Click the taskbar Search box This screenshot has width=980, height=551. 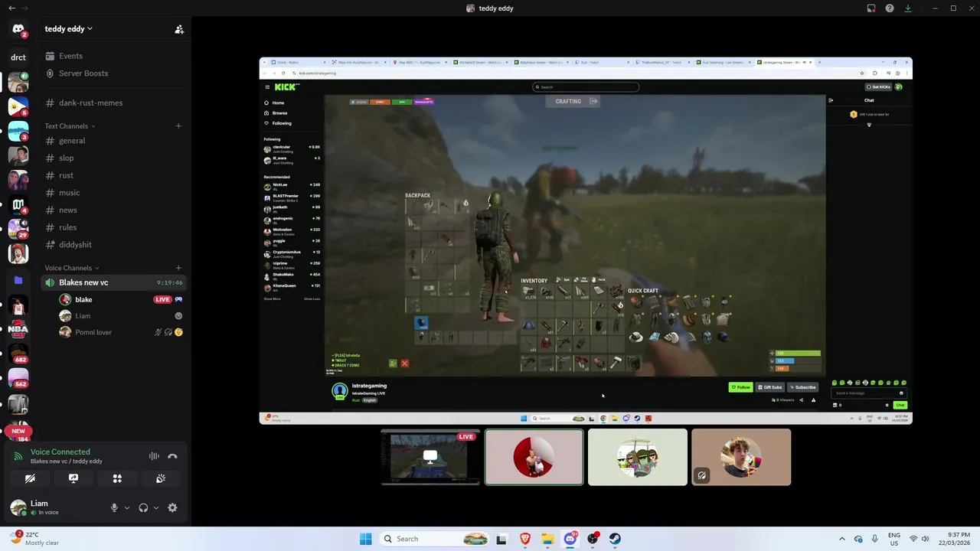434,539
